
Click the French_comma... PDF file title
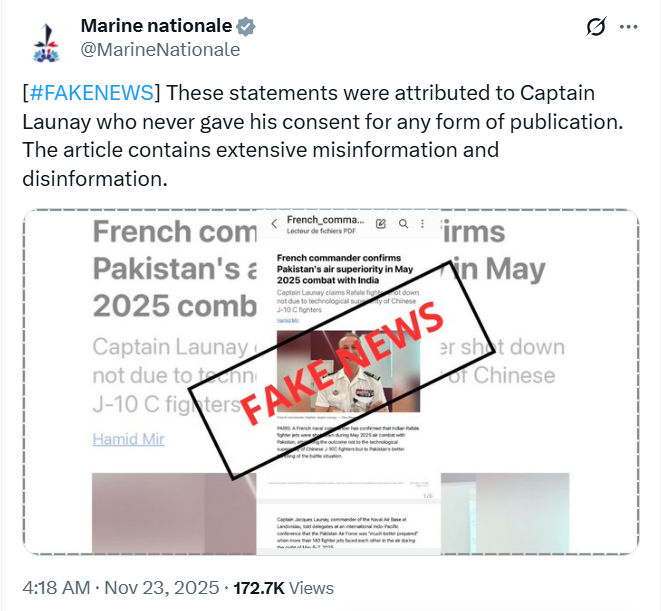pyautogui.click(x=325, y=220)
